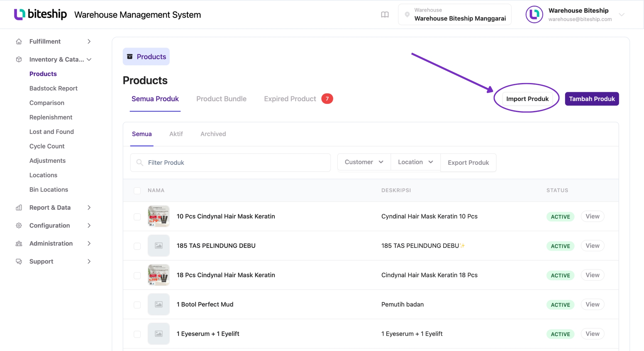The image size is (644, 351).
Task: View the 1 Eyeserum + 1 Eyelift product
Action: point(592,334)
